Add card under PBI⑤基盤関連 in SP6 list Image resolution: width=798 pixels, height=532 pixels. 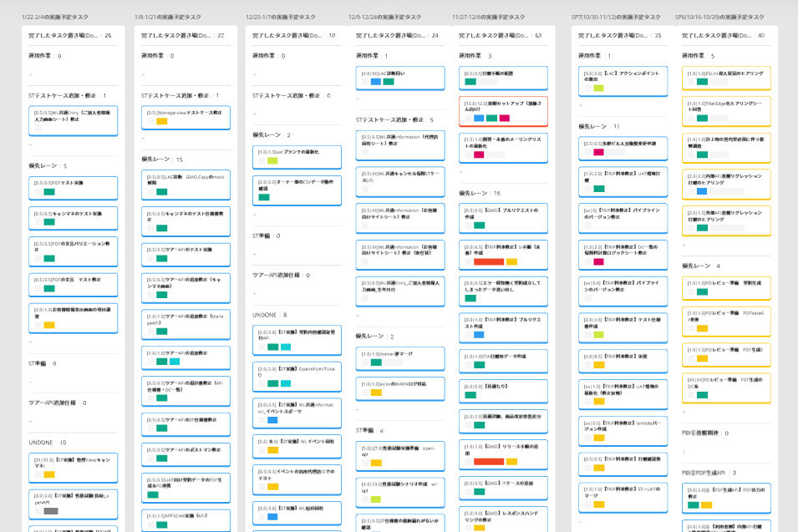(x=684, y=452)
